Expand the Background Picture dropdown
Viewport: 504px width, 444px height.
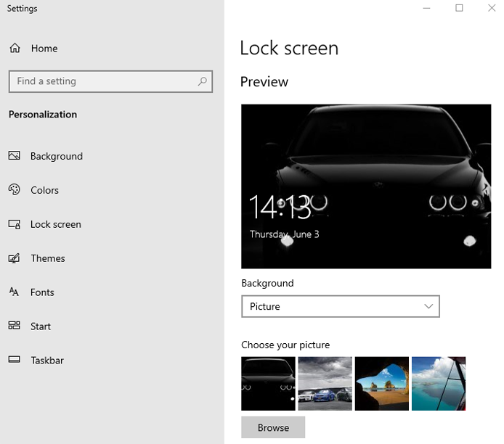(x=341, y=307)
